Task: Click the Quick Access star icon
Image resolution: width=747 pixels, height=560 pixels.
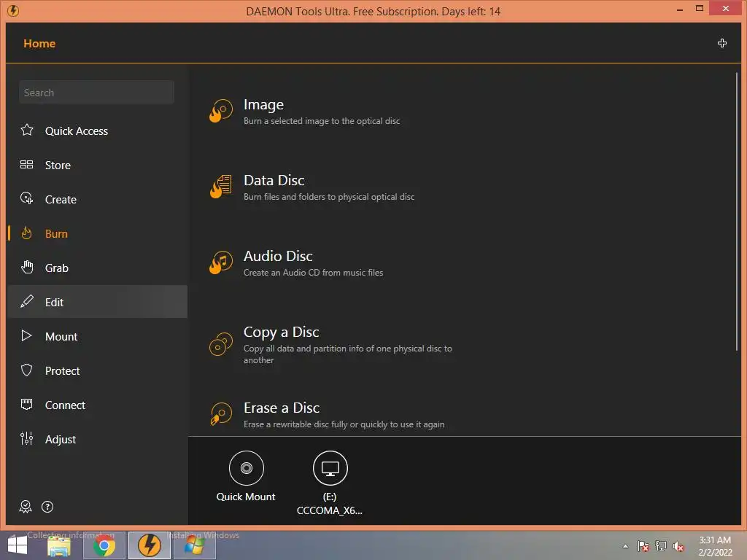Action: [x=27, y=130]
